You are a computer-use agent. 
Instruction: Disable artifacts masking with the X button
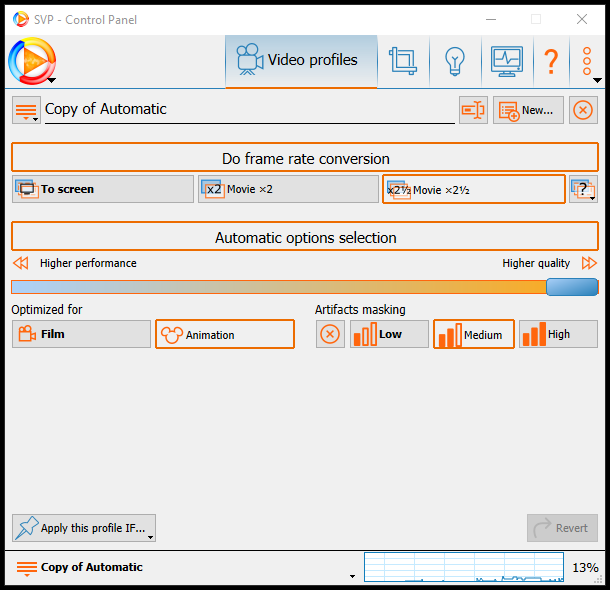pos(330,334)
